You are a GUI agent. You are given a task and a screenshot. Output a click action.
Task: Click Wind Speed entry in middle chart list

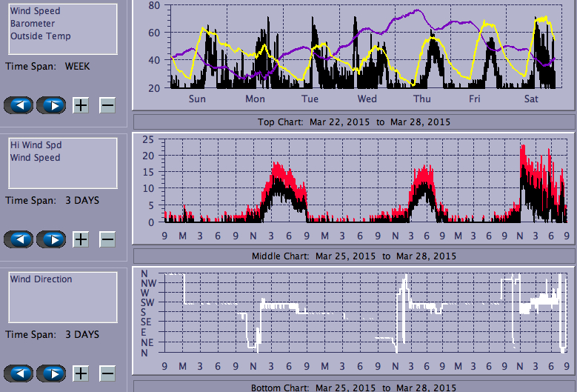tap(36, 158)
